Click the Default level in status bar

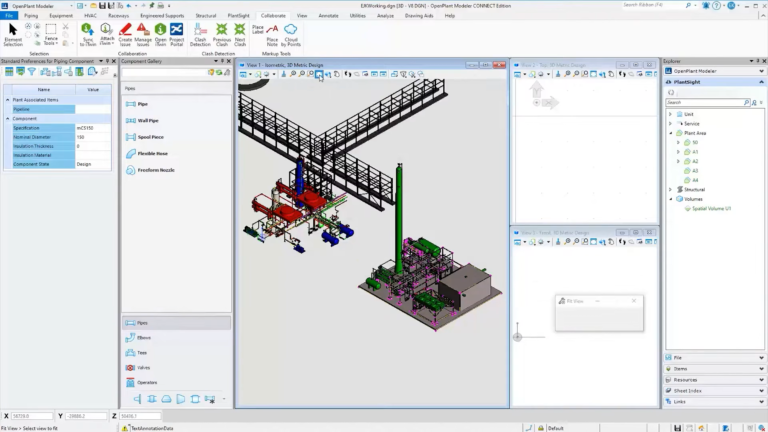[555, 428]
